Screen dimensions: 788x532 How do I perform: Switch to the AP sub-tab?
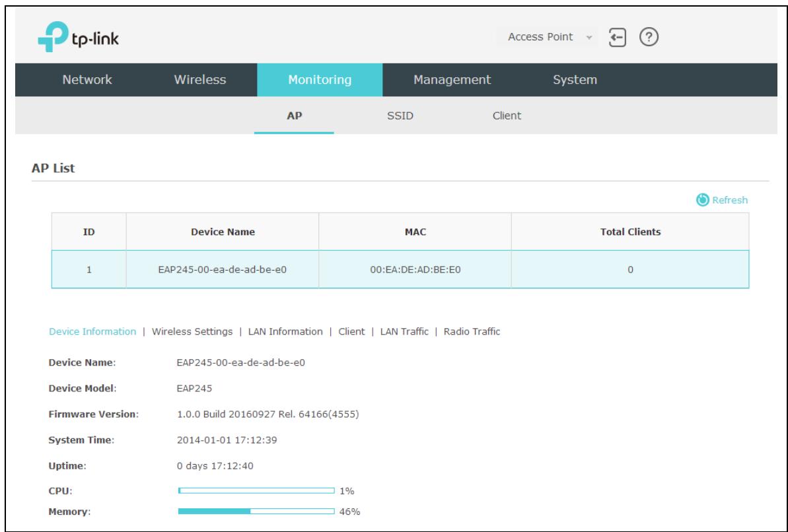(294, 116)
